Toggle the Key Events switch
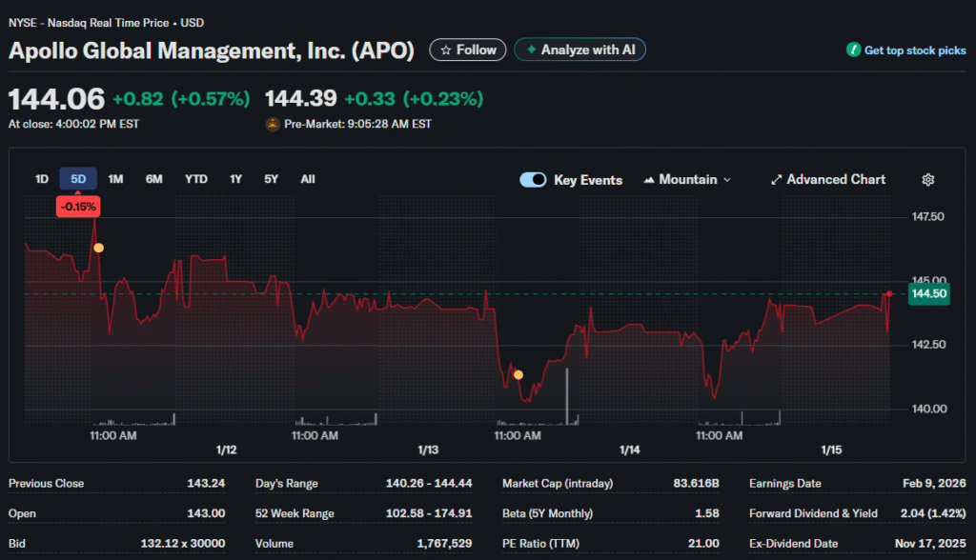 tap(533, 180)
